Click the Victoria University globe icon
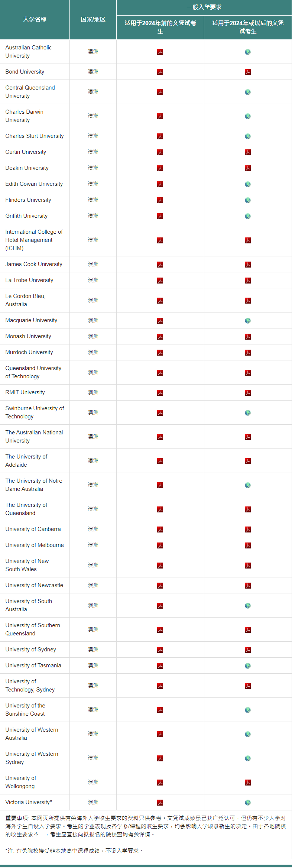 coord(248,803)
